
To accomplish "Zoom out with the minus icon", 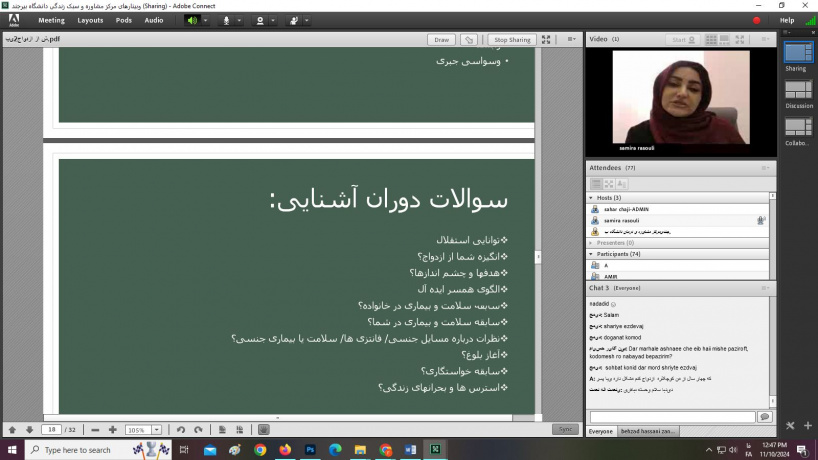I will point(95,430).
